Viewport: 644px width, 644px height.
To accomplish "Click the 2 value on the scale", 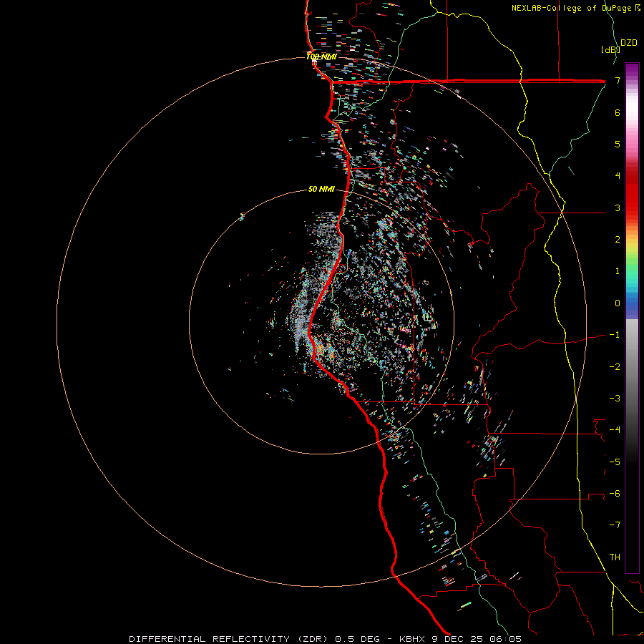I will click(x=618, y=240).
